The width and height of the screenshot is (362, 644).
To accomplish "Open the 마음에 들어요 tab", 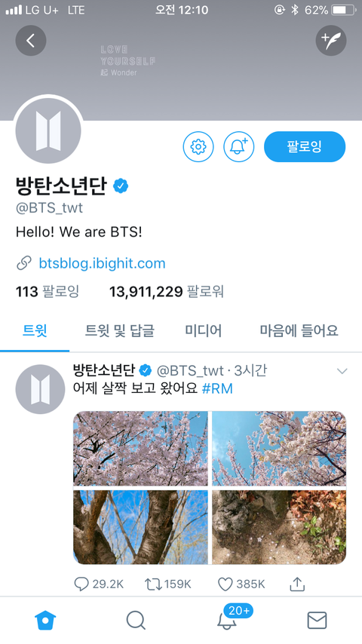I will click(299, 330).
